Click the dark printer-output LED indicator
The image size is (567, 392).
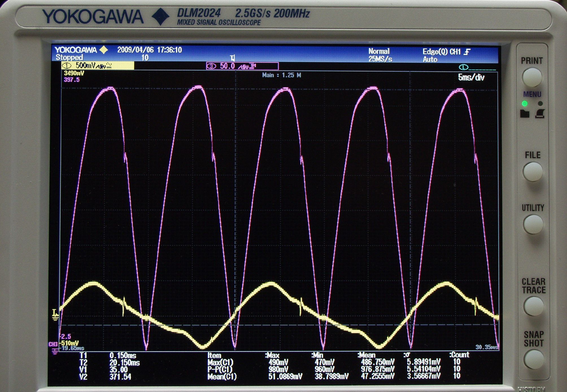pos(540,104)
